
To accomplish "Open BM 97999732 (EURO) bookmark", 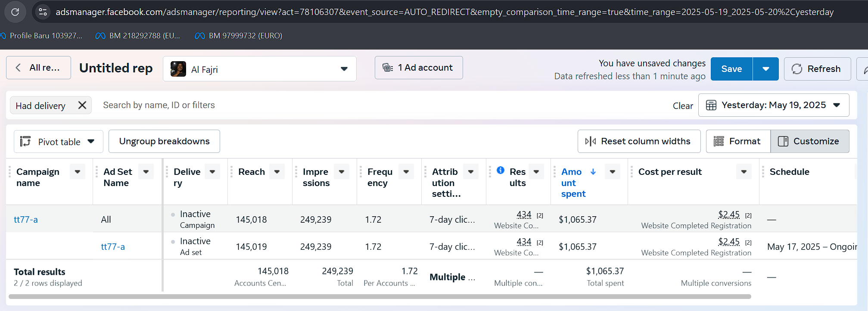I will coord(239,36).
